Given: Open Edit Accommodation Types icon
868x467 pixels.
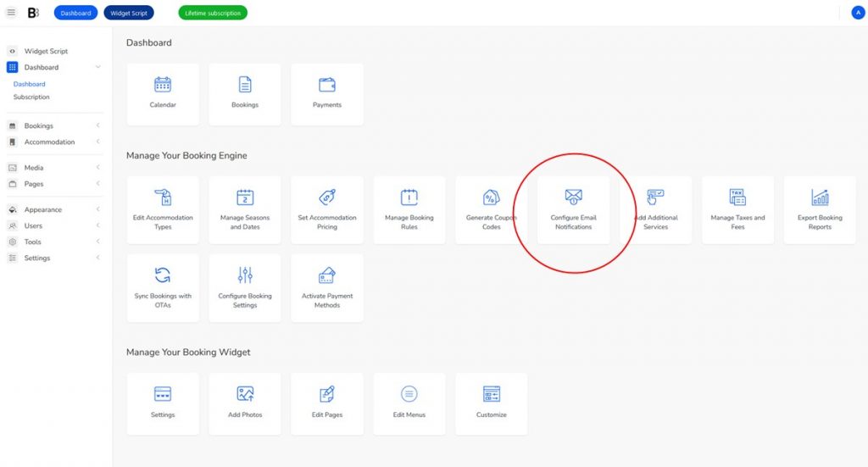Looking at the screenshot, I should [163, 197].
